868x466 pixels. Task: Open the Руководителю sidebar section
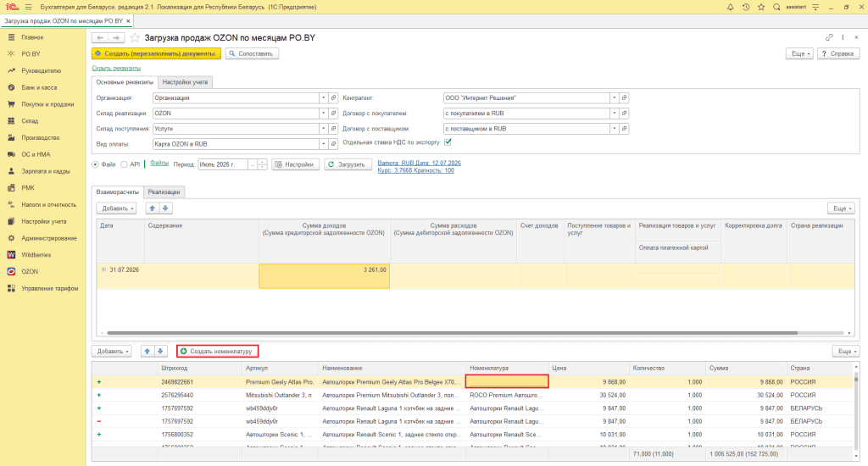tap(41, 71)
